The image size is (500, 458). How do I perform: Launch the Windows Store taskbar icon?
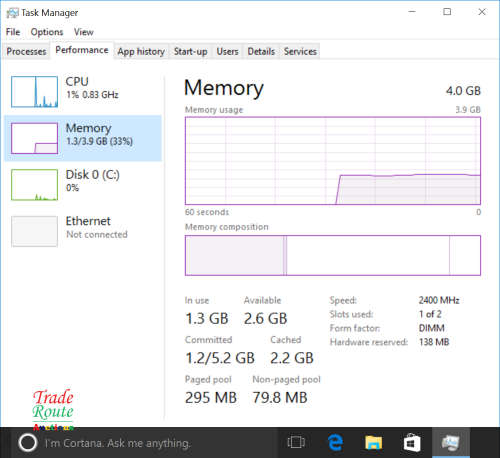(412, 443)
